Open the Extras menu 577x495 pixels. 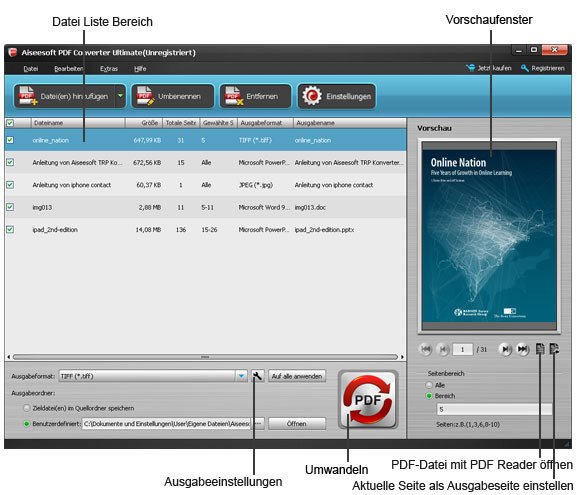click(x=109, y=68)
